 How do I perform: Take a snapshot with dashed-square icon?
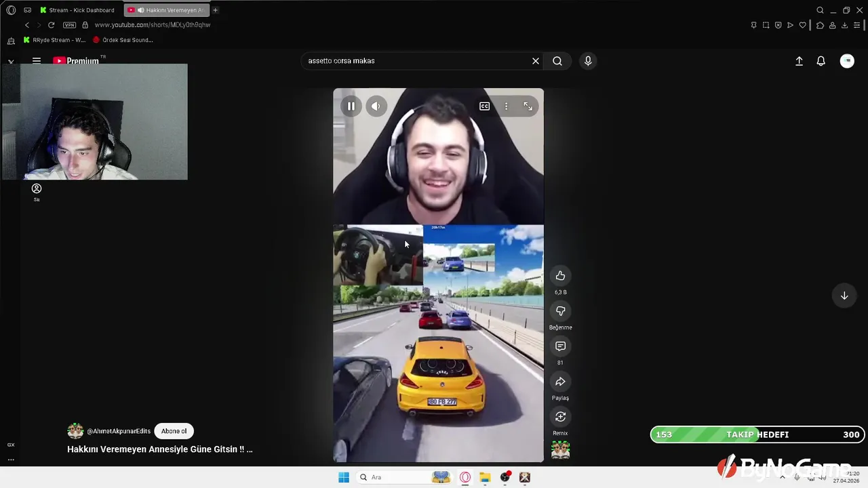point(766,25)
